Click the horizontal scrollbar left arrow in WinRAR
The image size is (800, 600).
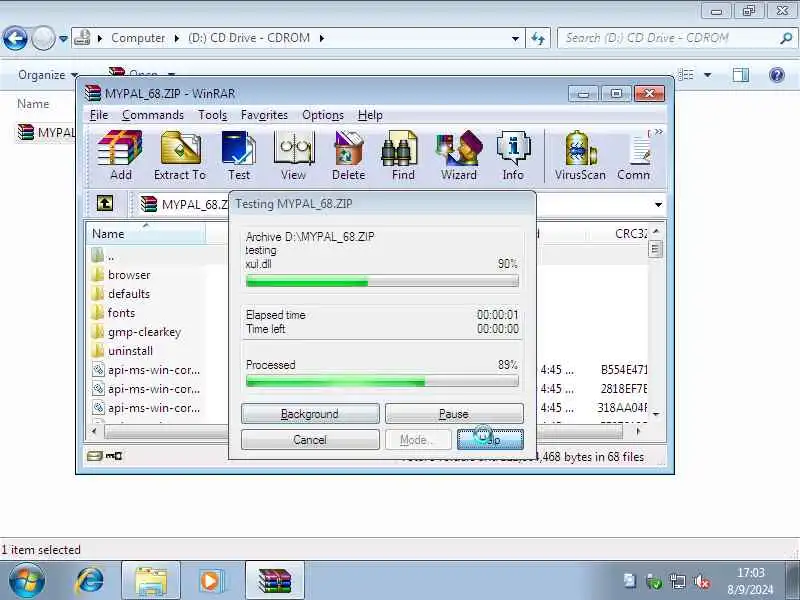click(x=94, y=432)
